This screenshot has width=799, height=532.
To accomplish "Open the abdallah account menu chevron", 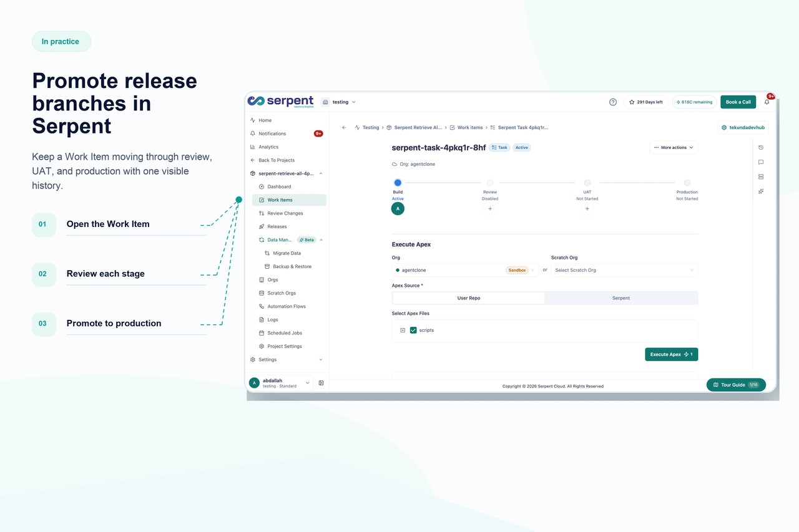I will [307, 383].
